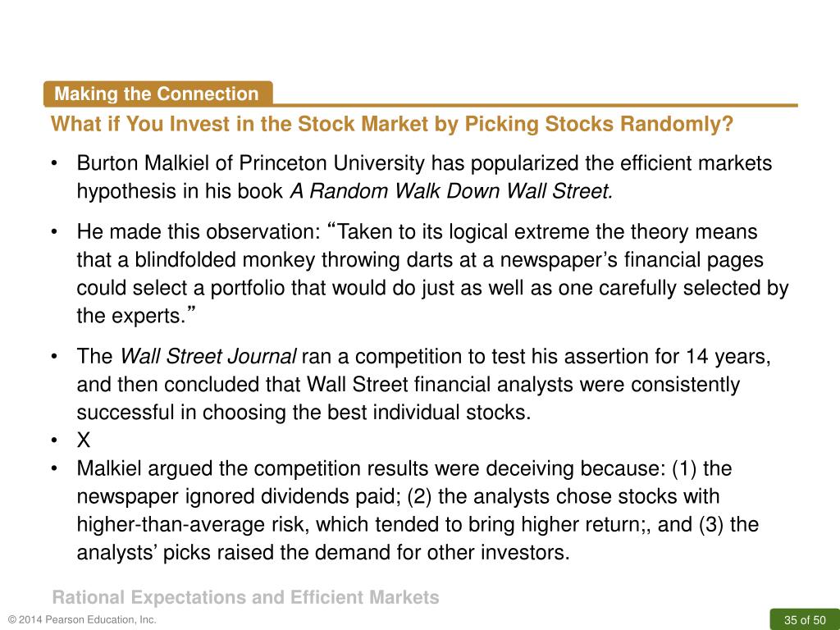Select the slide title about picking stocks randomly
The image size is (840, 630).
click(392, 125)
